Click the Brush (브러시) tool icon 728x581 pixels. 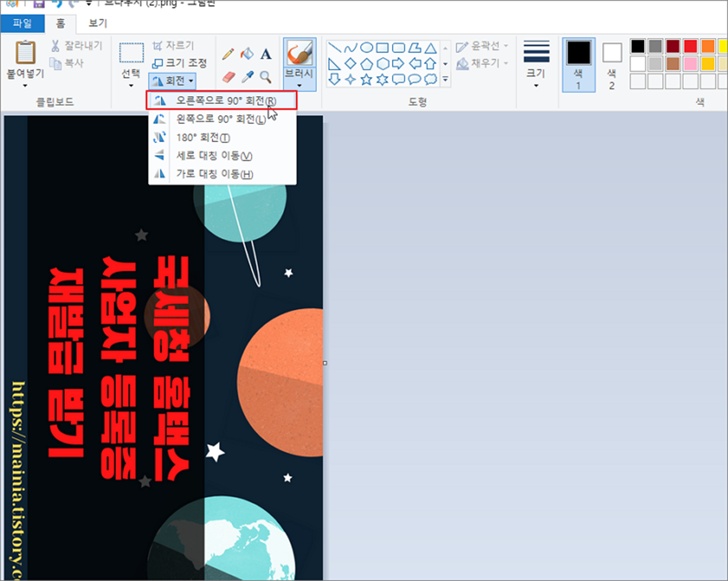tap(299, 53)
